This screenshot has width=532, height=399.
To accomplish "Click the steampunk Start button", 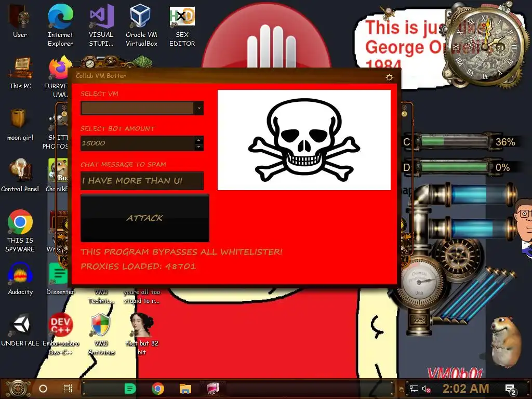I will 19,389.
